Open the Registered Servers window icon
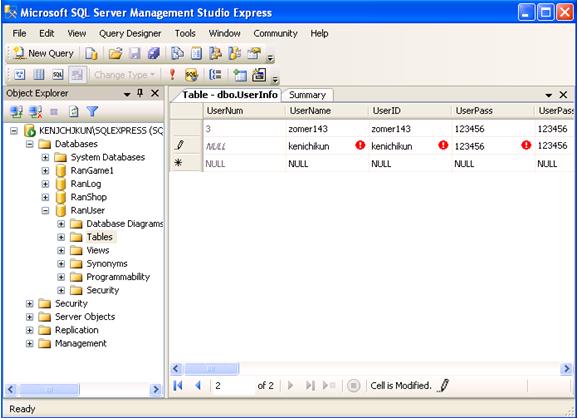This screenshot has width=578, height=419. click(x=177, y=54)
